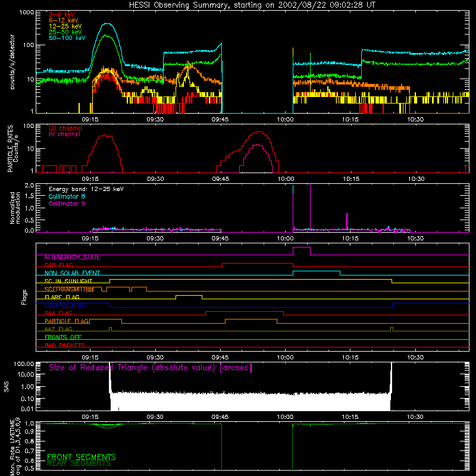Viewport: 476px width, 476px height.
Task: Click the ECLIPSE_FLAG label
Action: 65,305
